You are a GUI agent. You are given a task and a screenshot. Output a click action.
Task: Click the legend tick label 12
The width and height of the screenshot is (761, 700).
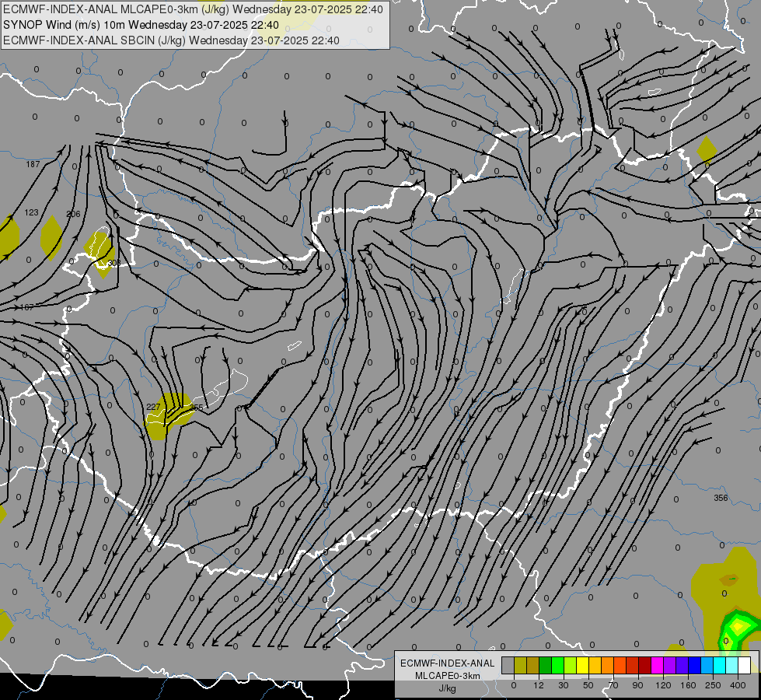tap(539, 685)
